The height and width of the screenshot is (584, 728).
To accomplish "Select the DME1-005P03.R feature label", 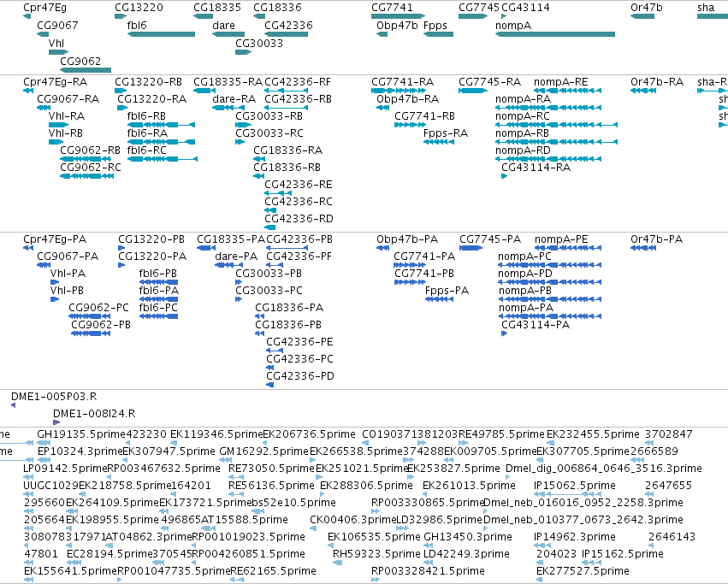I will click(54, 397).
